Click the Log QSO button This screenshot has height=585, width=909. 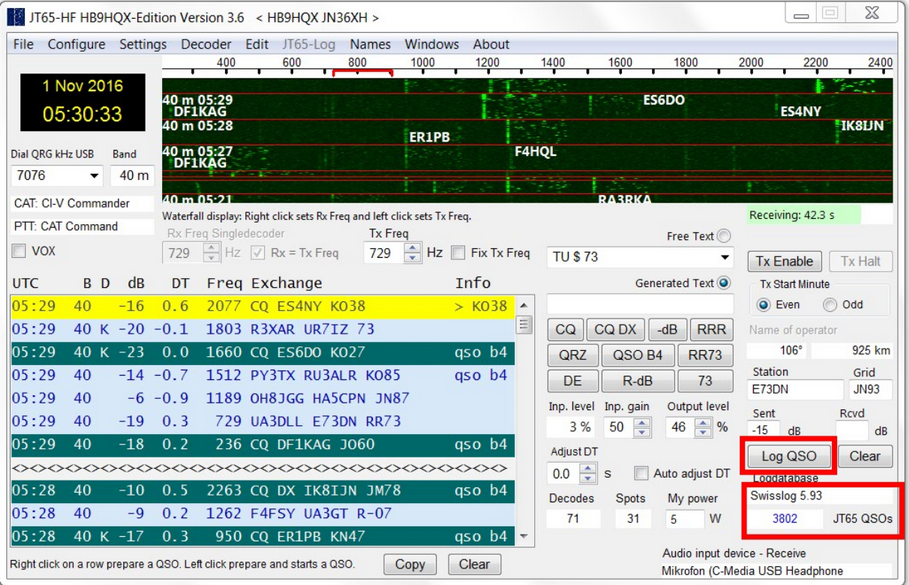789,456
